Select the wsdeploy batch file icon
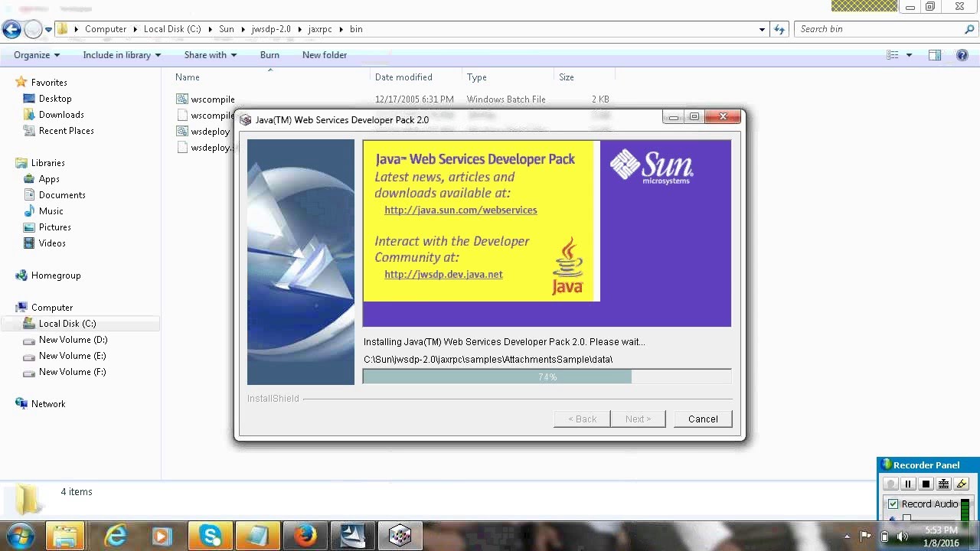This screenshot has width=980, height=551. pos(181,131)
